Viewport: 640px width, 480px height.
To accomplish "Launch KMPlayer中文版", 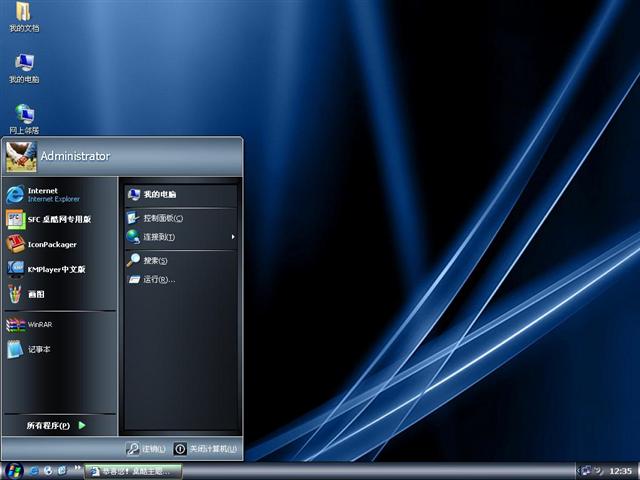I will tap(56, 269).
